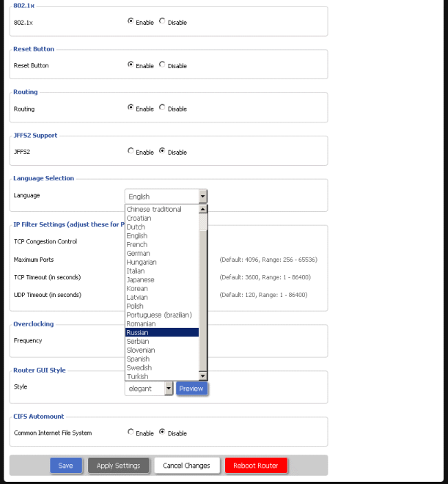Pick Slovenian language option
This screenshot has width=448, height=484.
pyautogui.click(x=162, y=350)
